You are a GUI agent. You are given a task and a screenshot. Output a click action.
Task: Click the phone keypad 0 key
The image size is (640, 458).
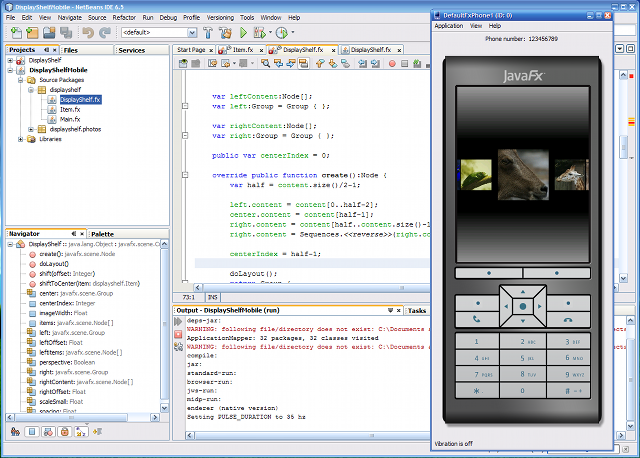523,391
